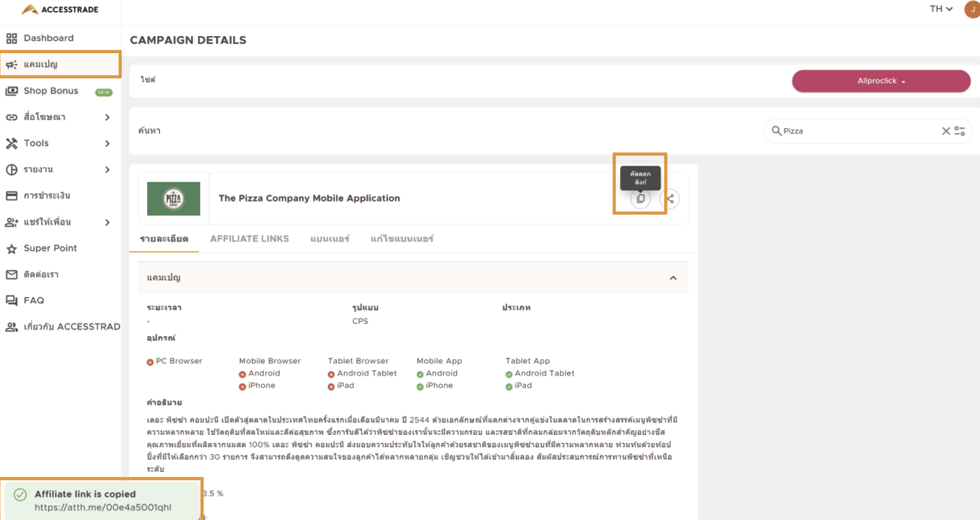Click the copied link https://atth.me/00e4a5001qhl
This screenshot has height=520, width=980.
[x=102, y=507]
